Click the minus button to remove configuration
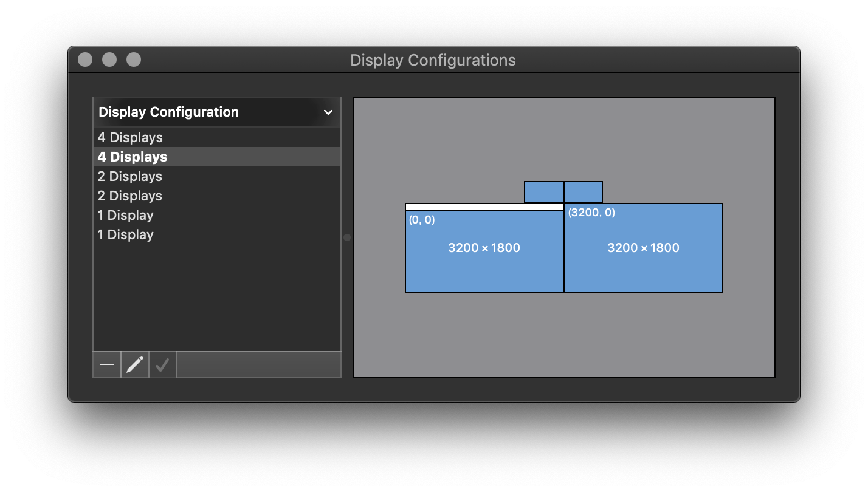868x492 pixels. click(x=107, y=364)
